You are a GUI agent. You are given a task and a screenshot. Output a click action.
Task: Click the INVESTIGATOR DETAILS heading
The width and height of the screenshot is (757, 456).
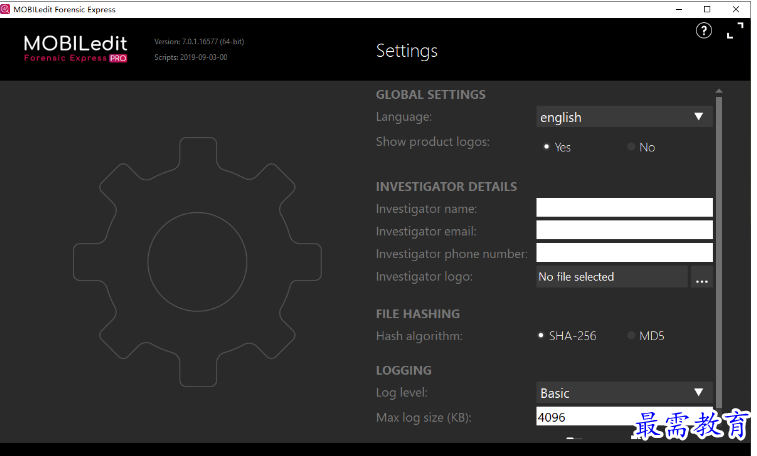pos(446,187)
